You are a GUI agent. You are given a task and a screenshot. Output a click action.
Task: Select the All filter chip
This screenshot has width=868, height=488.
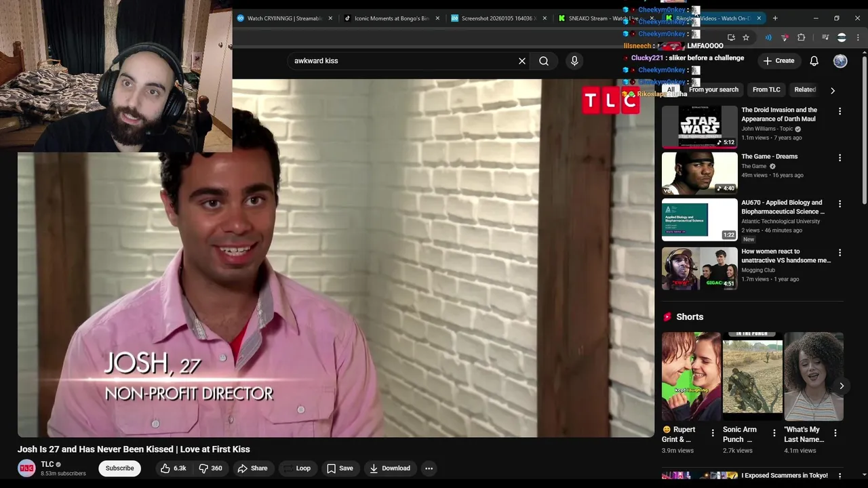[671, 89]
